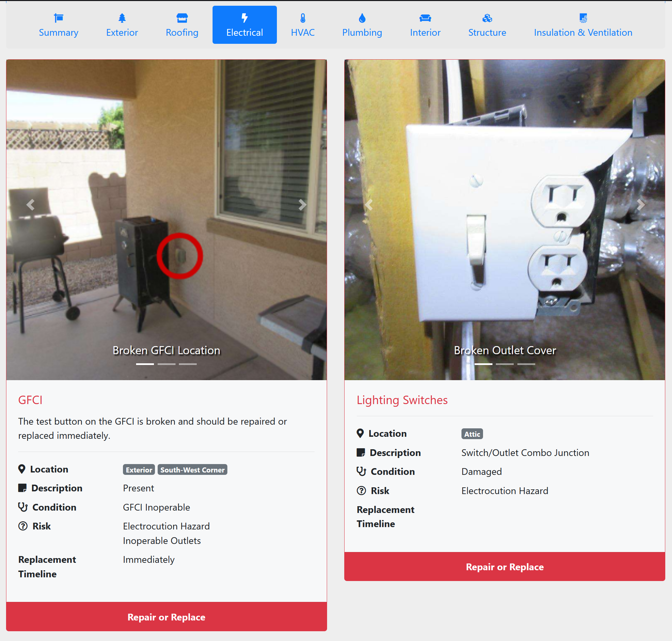Image resolution: width=672 pixels, height=641 pixels.
Task: Show next GFCI carousel photo
Action: tap(302, 205)
